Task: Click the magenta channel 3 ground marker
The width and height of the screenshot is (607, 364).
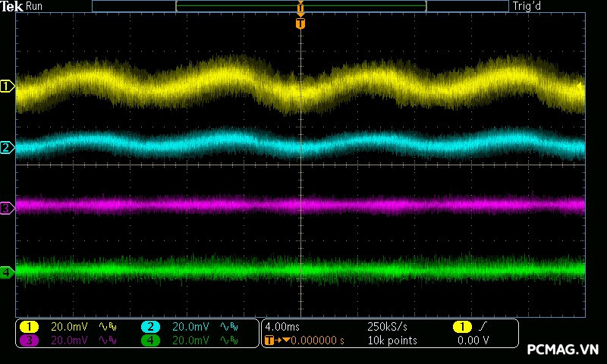Action: [x=8, y=207]
